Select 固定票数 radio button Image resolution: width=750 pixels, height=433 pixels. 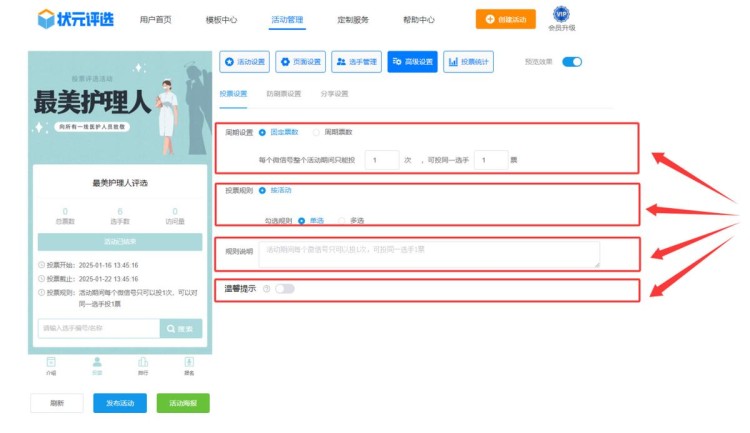click(262, 132)
